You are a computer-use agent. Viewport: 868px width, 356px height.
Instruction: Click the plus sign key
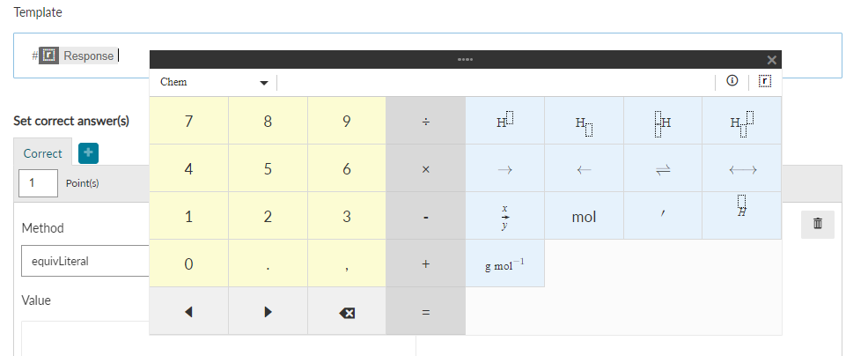click(x=426, y=264)
